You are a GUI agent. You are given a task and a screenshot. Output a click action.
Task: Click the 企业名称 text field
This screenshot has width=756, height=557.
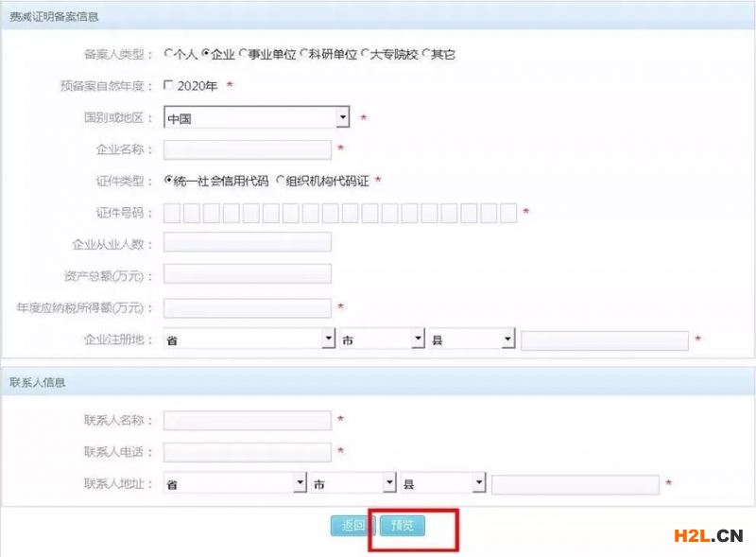tap(248, 149)
